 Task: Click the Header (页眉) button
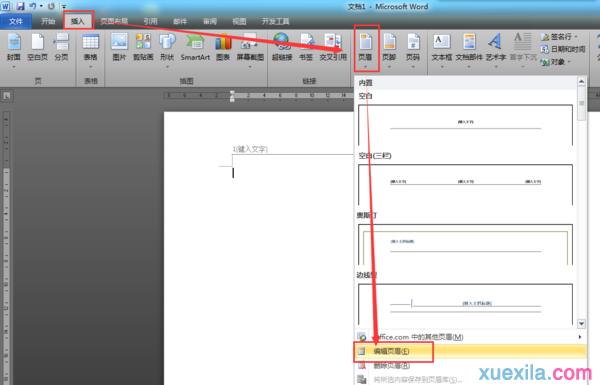[365, 51]
